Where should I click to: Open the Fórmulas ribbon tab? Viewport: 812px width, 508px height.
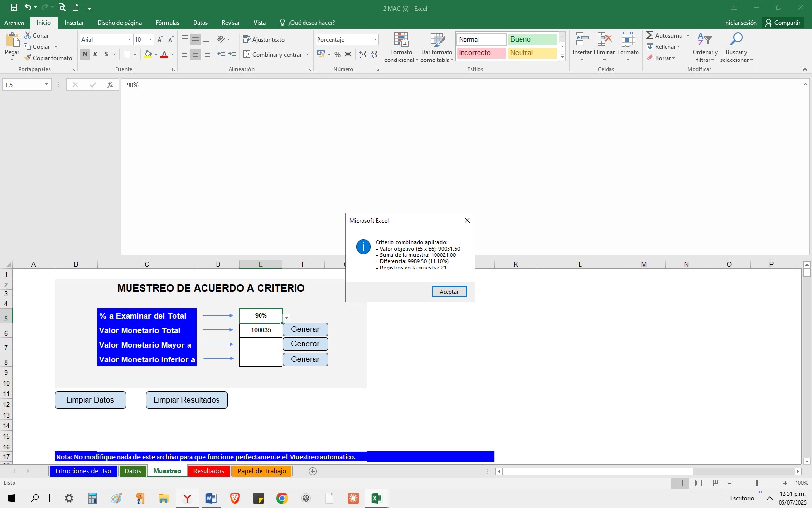pyautogui.click(x=167, y=23)
